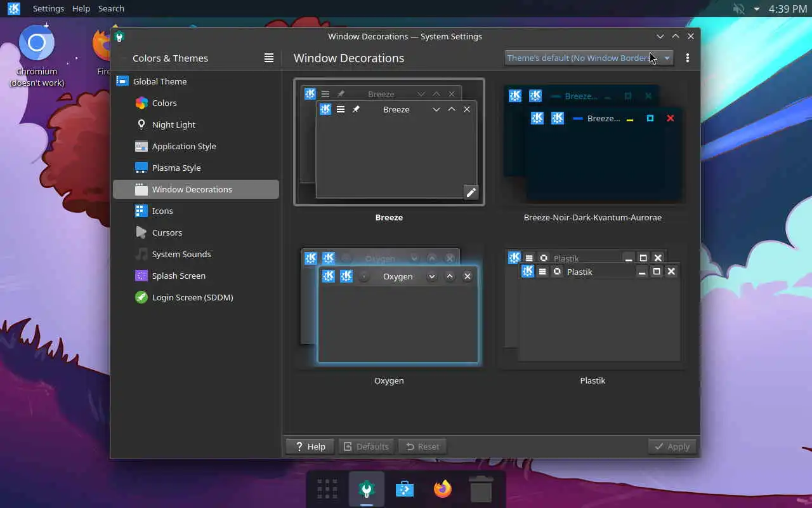Click the 4:39 PM clock
The width and height of the screenshot is (812, 508).
click(787, 9)
